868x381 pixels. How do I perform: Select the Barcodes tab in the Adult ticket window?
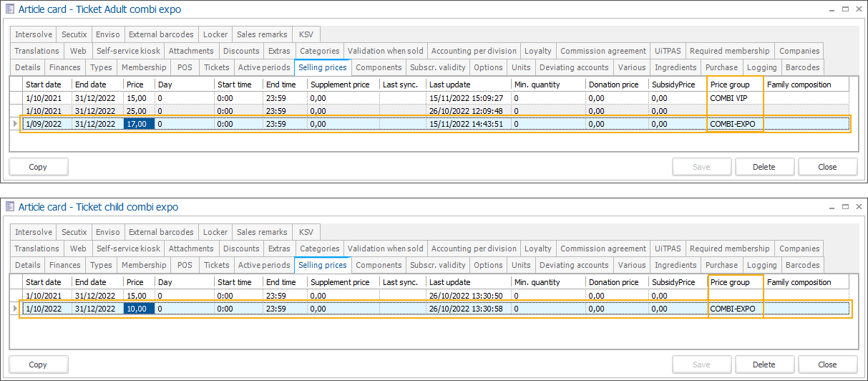[x=802, y=67]
